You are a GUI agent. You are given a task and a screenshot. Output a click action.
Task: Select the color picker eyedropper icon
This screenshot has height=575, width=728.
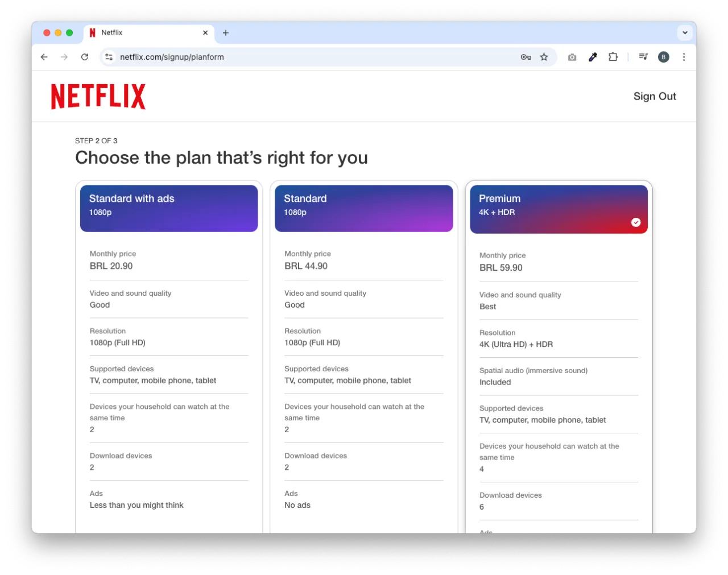(593, 57)
